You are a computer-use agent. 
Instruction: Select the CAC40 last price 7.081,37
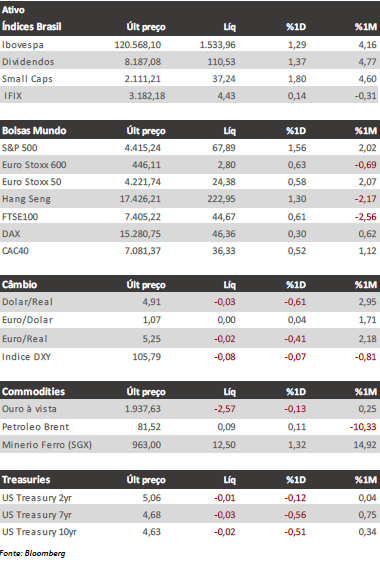(x=142, y=251)
